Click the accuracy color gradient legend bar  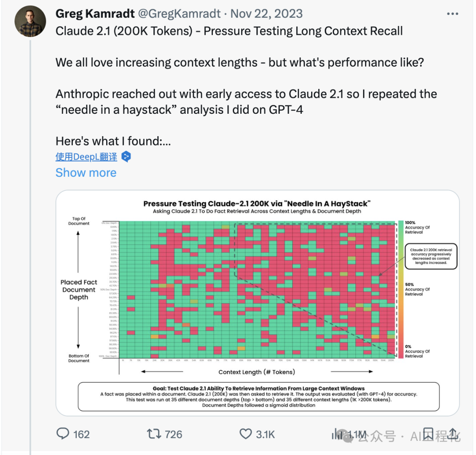point(401,289)
